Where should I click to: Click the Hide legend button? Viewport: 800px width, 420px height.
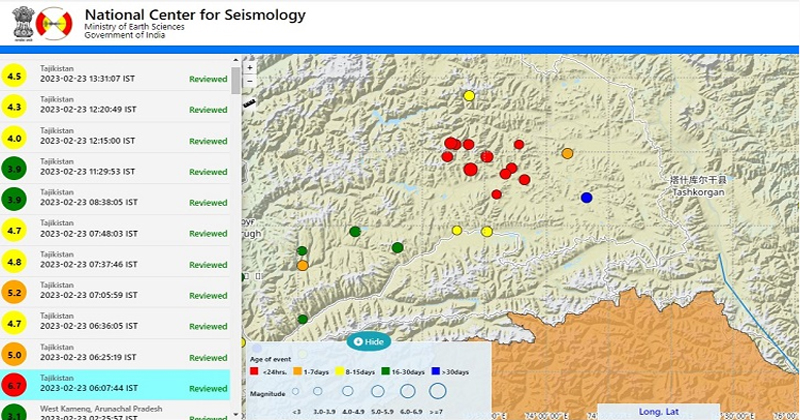[x=369, y=342]
